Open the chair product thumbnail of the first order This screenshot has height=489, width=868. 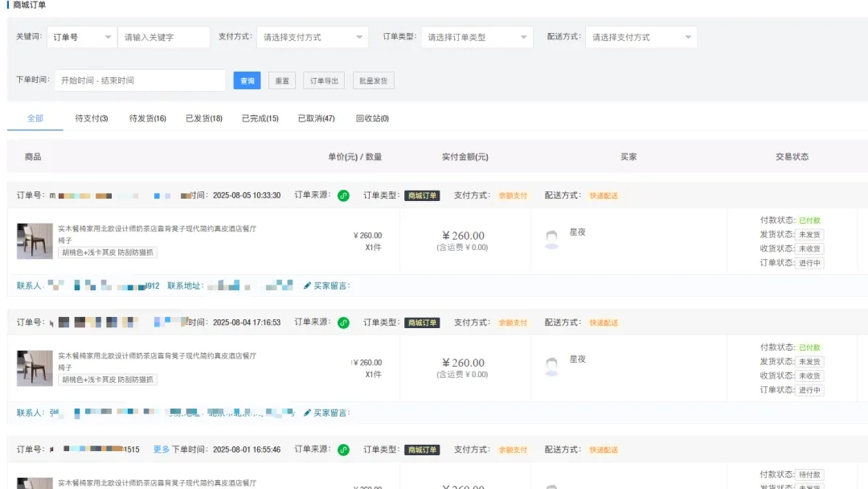pyautogui.click(x=35, y=239)
